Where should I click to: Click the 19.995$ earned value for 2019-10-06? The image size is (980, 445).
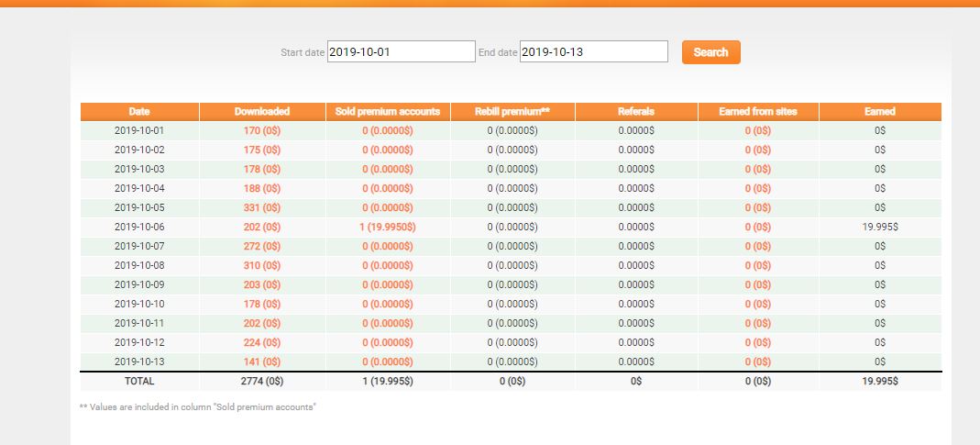(880, 228)
